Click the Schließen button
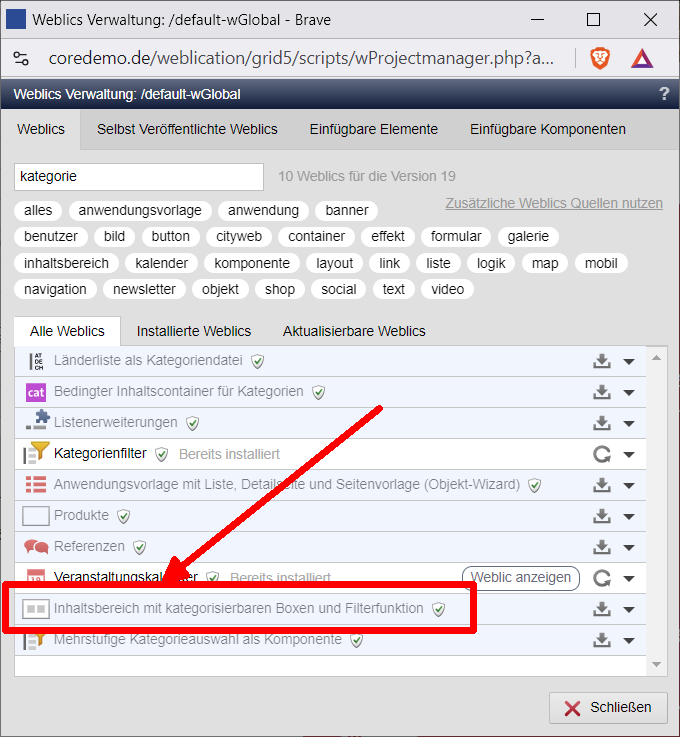This screenshot has width=680, height=737. (x=608, y=707)
